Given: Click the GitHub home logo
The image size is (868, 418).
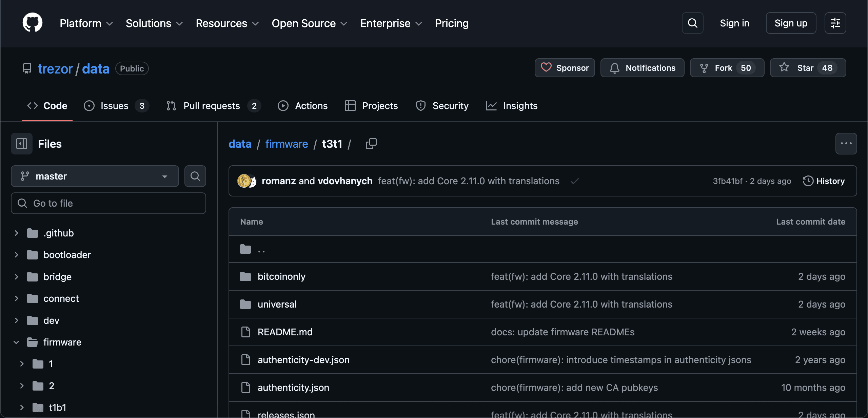Looking at the screenshot, I should coord(32,22).
